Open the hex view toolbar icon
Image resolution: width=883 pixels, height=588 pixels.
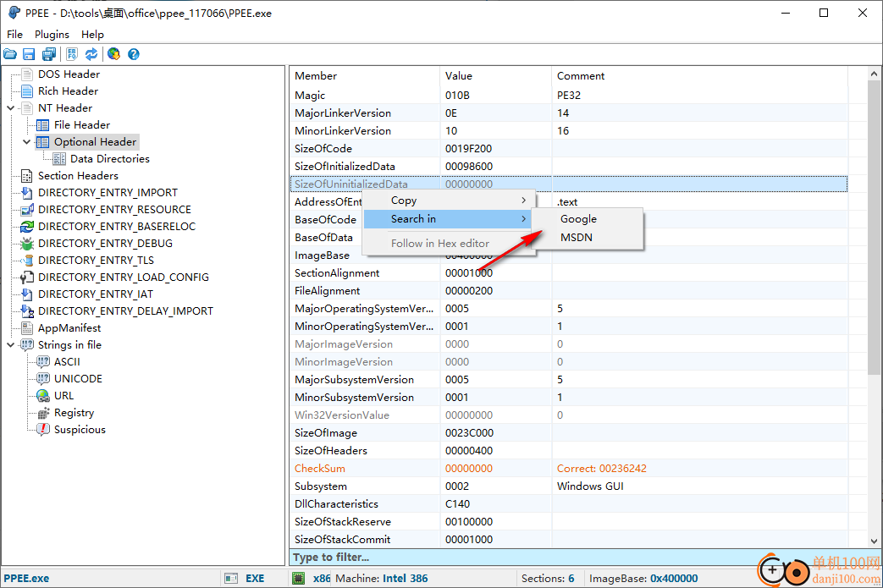pyautogui.click(x=71, y=54)
